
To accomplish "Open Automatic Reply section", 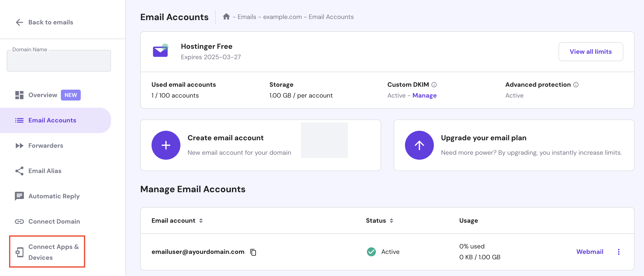I will (54, 196).
